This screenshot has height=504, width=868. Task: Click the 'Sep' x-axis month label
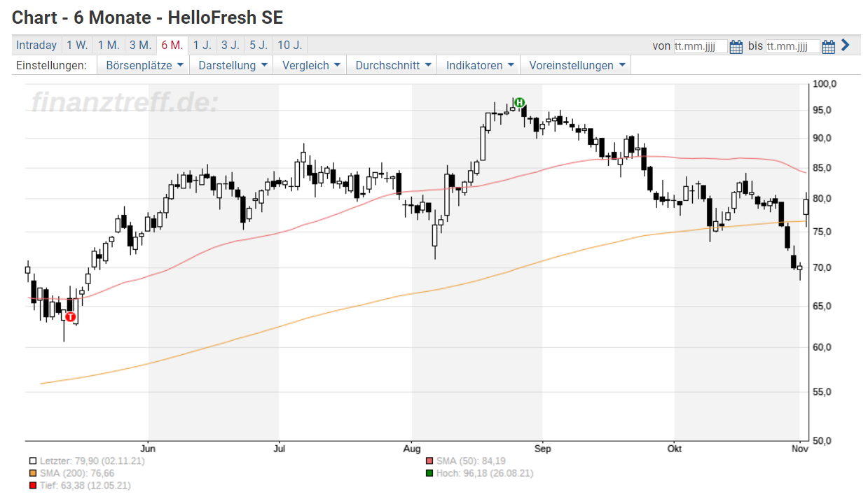pyautogui.click(x=542, y=447)
